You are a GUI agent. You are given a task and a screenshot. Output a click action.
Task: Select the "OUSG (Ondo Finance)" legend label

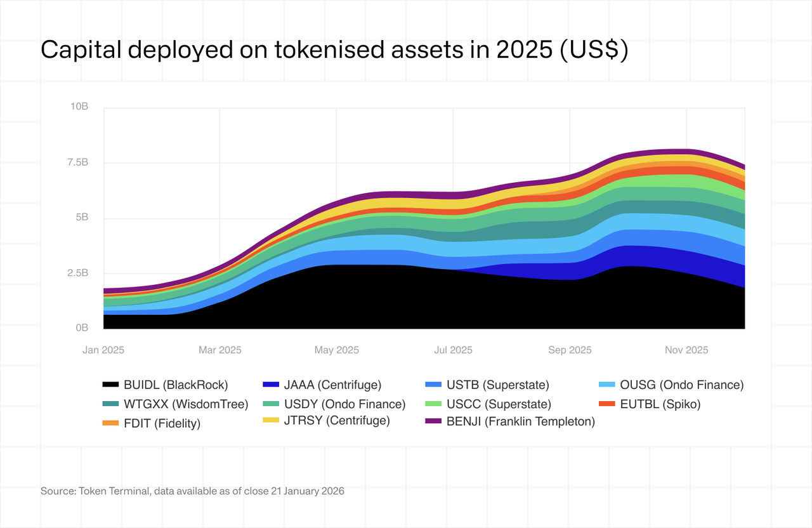click(682, 385)
